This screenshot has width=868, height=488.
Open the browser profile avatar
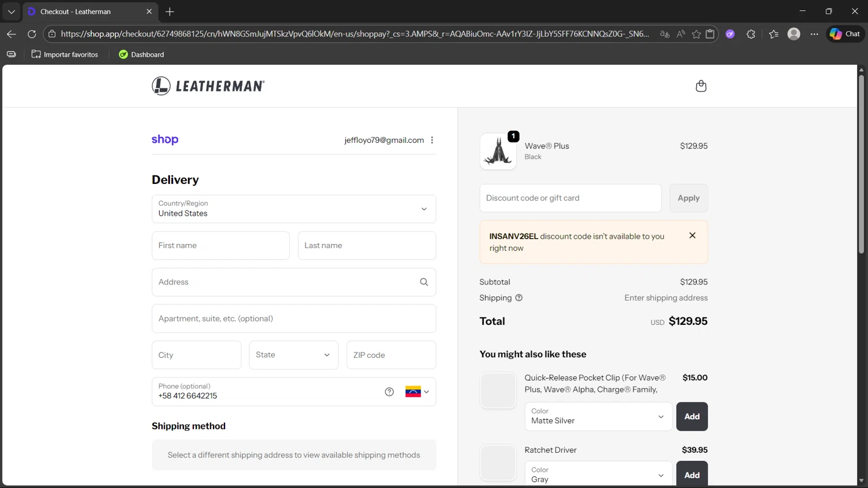[794, 34]
